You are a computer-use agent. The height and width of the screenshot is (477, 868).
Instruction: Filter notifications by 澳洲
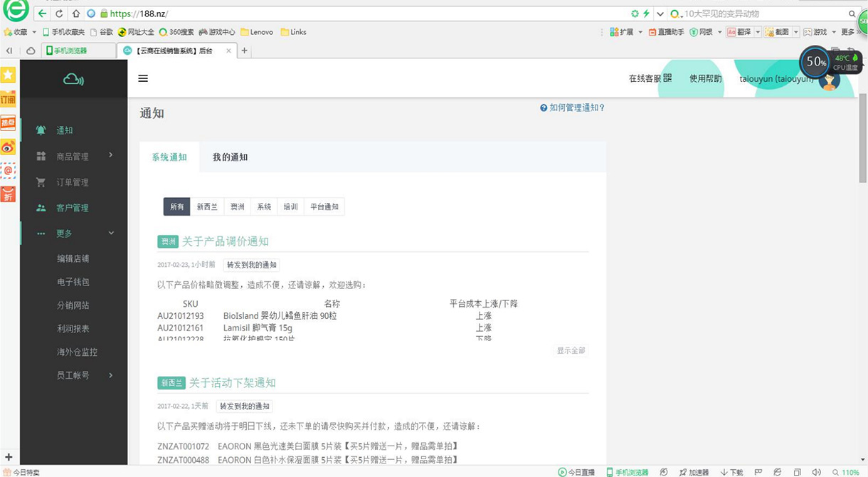click(x=237, y=206)
